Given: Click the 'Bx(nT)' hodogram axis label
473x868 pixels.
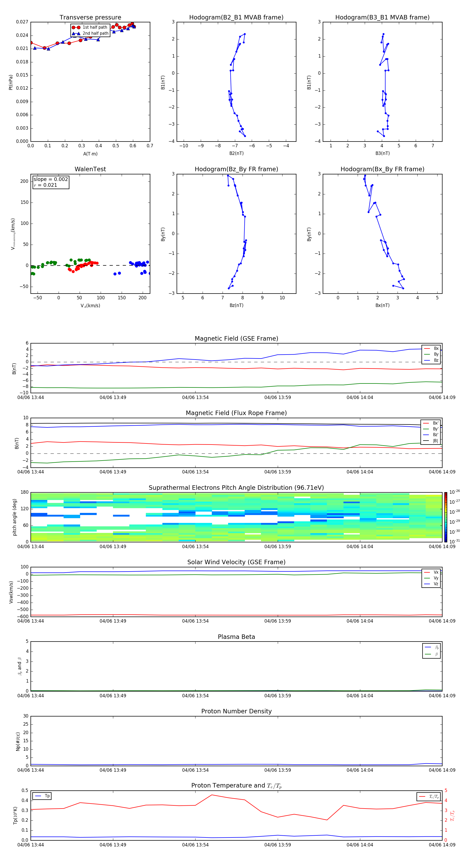Looking at the screenshot, I should 382,305.
